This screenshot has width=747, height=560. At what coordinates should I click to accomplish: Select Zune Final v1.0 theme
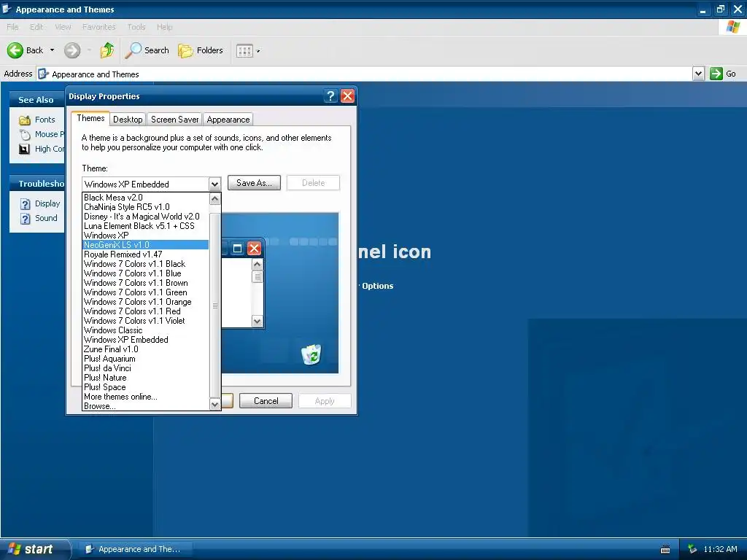[x=146, y=349]
